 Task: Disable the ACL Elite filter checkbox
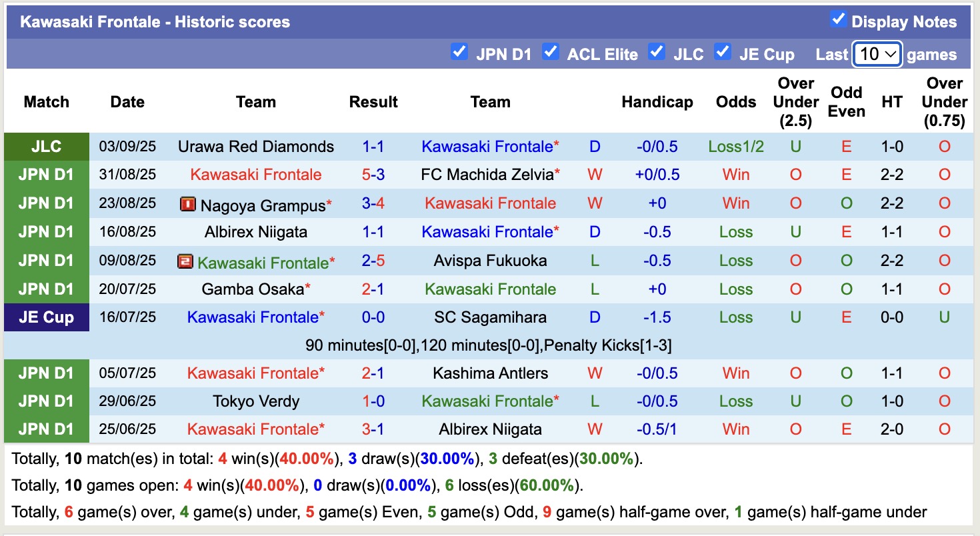(x=550, y=52)
